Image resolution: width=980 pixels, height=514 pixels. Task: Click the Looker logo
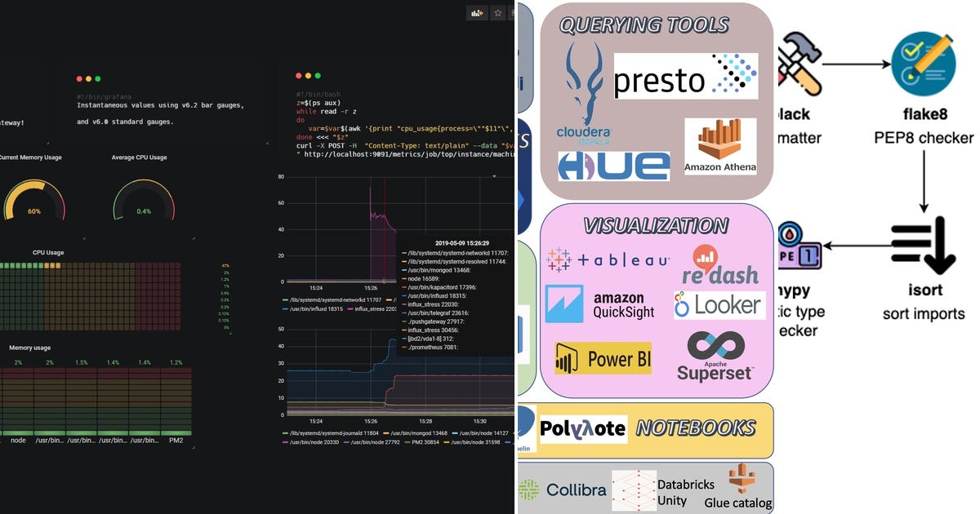[x=719, y=305]
